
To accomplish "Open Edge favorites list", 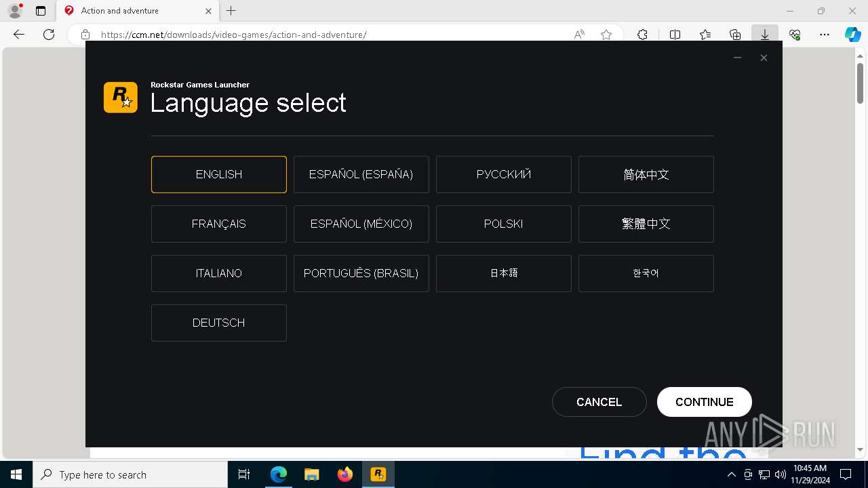I will pyautogui.click(x=705, y=35).
